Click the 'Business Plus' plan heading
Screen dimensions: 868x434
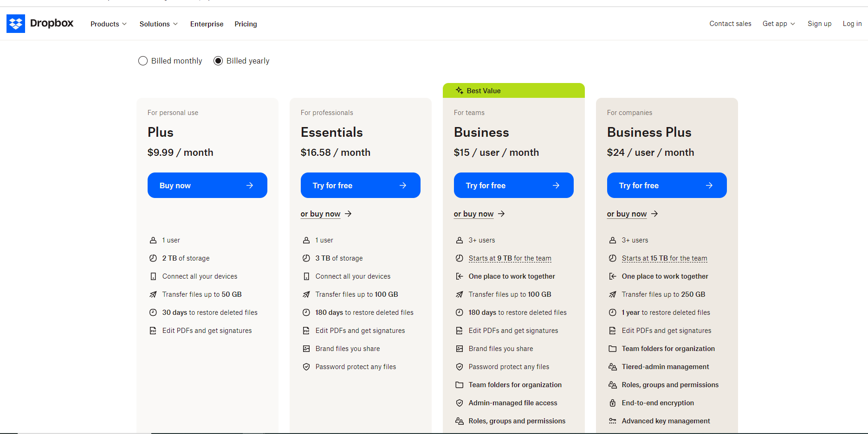pos(649,132)
